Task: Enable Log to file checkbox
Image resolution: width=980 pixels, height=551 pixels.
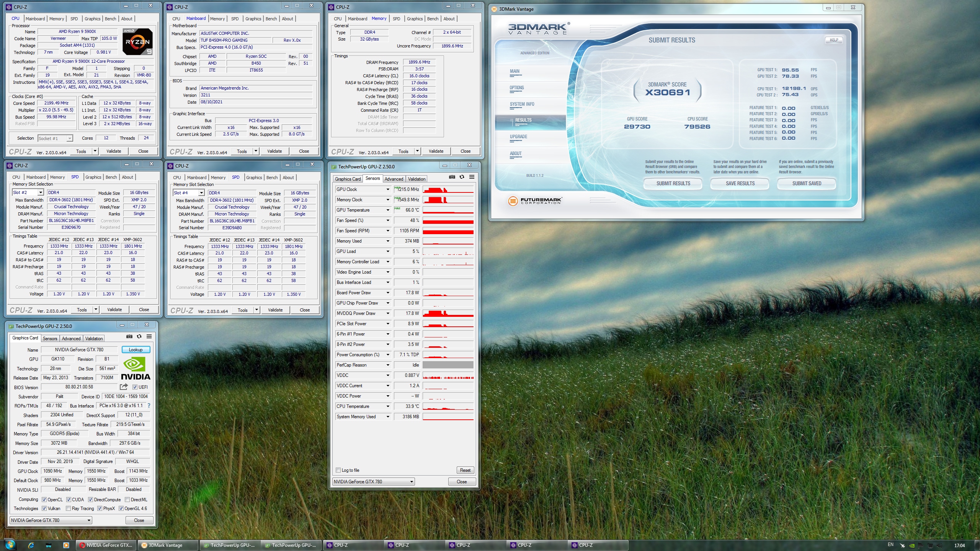Action: pyautogui.click(x=338, y=470)
